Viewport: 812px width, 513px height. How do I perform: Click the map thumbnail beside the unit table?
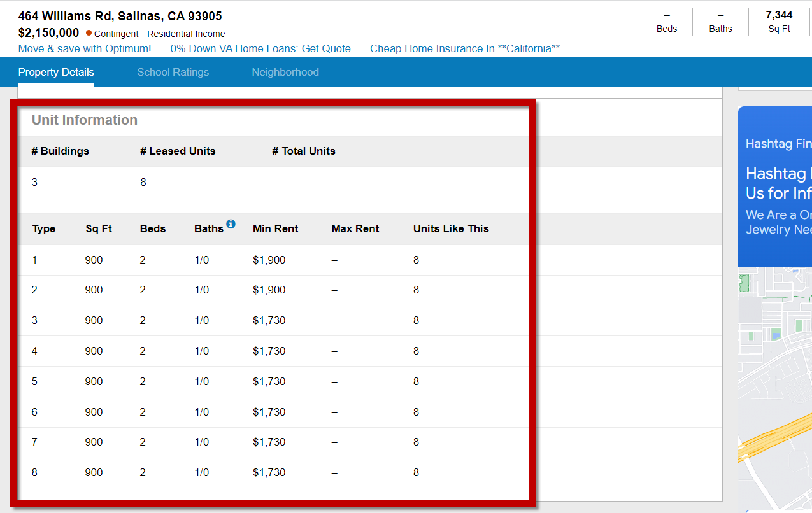click(775, 388)
